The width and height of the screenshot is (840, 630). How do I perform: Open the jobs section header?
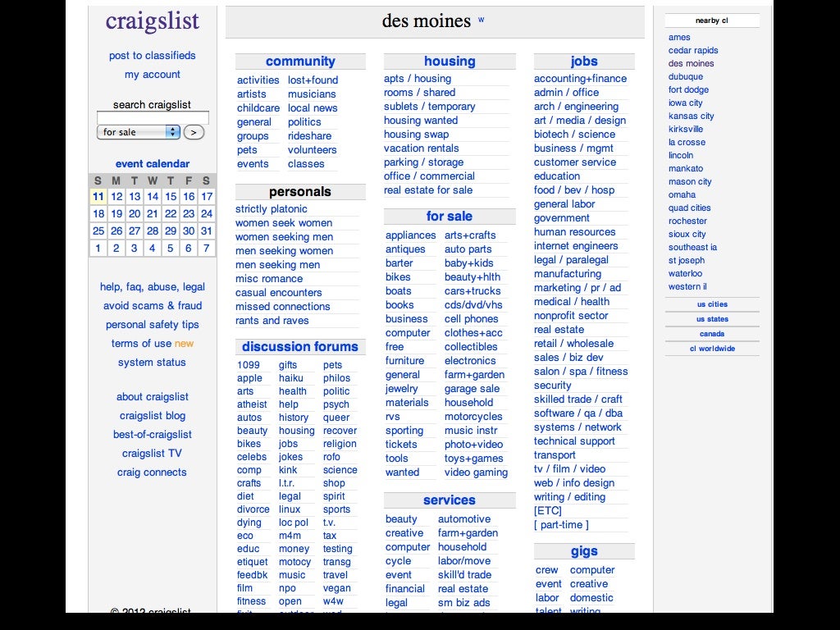coord(584,61)
